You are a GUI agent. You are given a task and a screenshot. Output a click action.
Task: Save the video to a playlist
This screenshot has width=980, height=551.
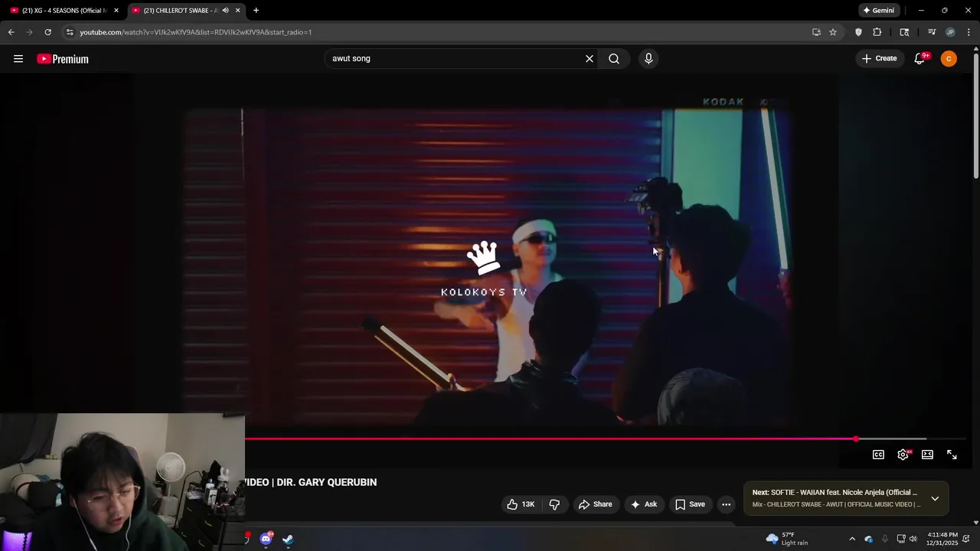tap(690, 504)
